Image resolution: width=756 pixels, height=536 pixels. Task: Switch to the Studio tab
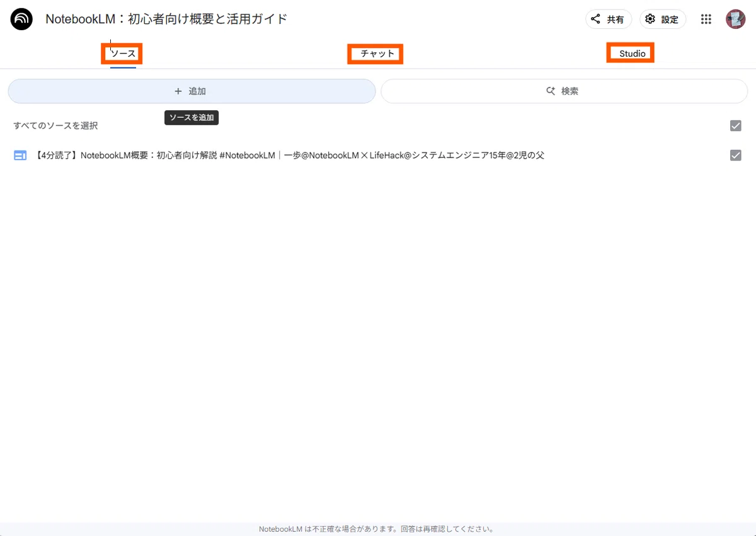(632, 54)
